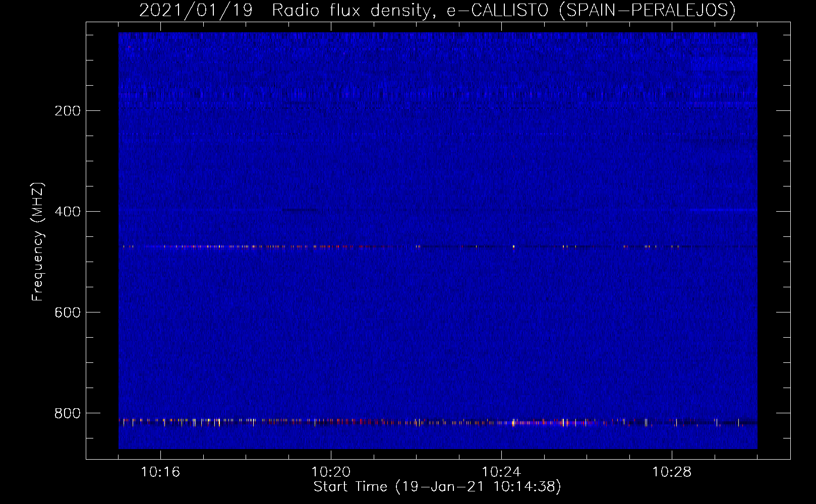Image resolution: width=816 pixels, height=504 pixels.
Task: Click the 10:16 time axis label
Action: 160,472
